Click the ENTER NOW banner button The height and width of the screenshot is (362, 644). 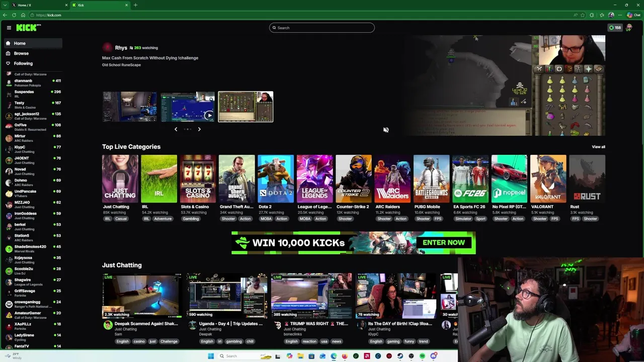444,242
